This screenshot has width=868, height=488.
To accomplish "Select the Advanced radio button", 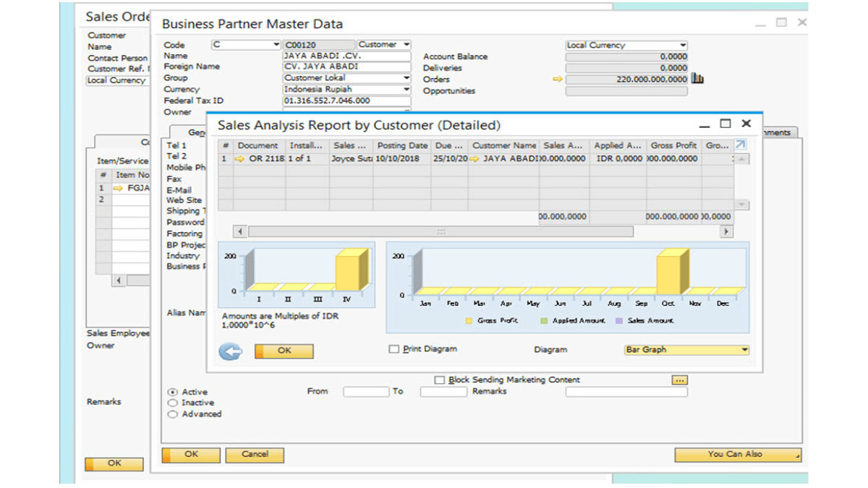I will (x=172, y=414).
